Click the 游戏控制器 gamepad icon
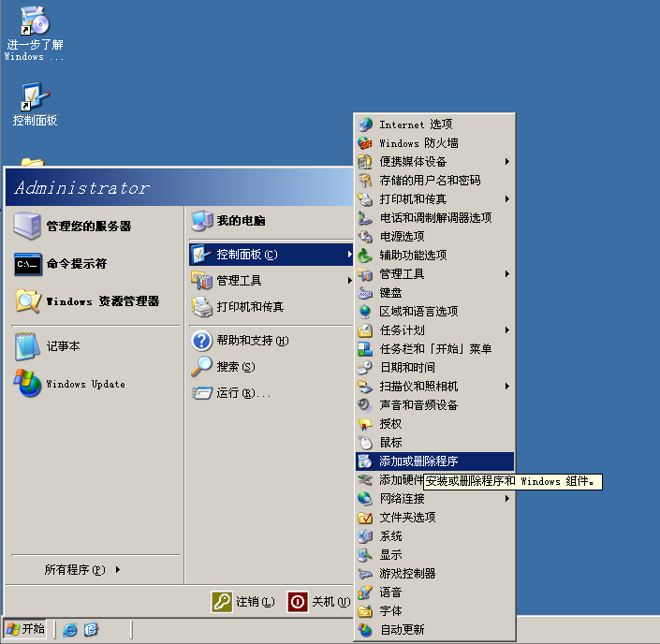660x644 pixels. pos(365,574)
